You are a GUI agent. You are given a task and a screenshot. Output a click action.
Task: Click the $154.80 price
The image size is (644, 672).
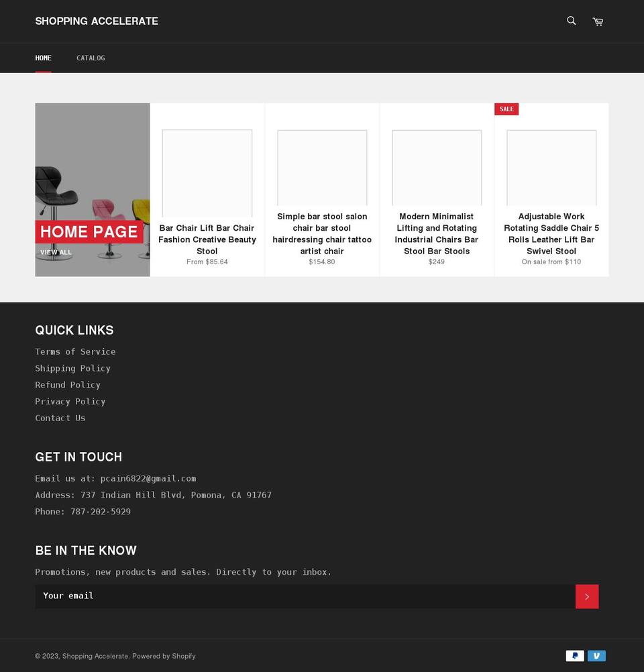(x=322, y=262)
